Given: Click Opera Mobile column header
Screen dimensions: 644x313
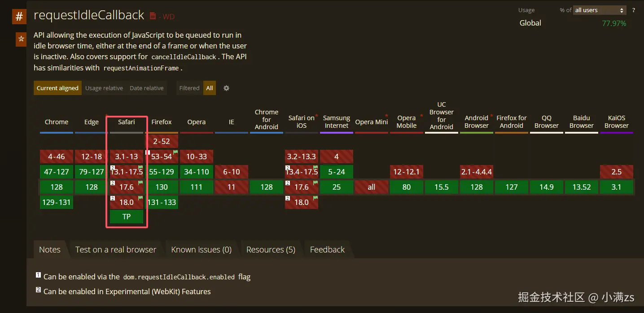Looking at the screenshot, I should pyautogui.click(x=407, y=122).
